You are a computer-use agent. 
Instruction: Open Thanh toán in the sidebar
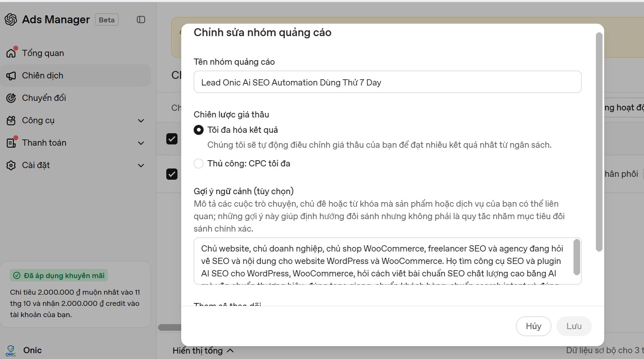pos(75,143)
